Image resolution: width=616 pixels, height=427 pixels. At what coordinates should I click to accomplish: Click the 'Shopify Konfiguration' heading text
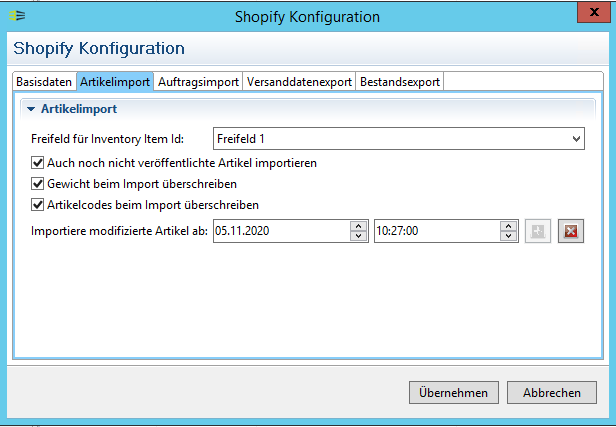tap(99, 49)
